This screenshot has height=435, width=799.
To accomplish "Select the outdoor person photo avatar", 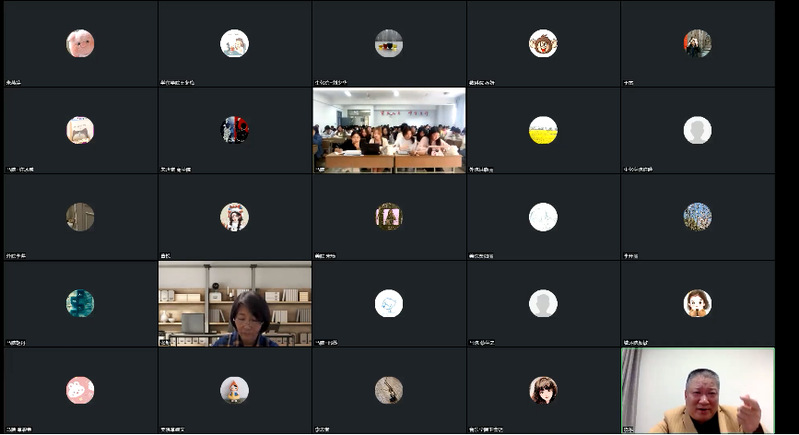I will [x=697, y=43].
